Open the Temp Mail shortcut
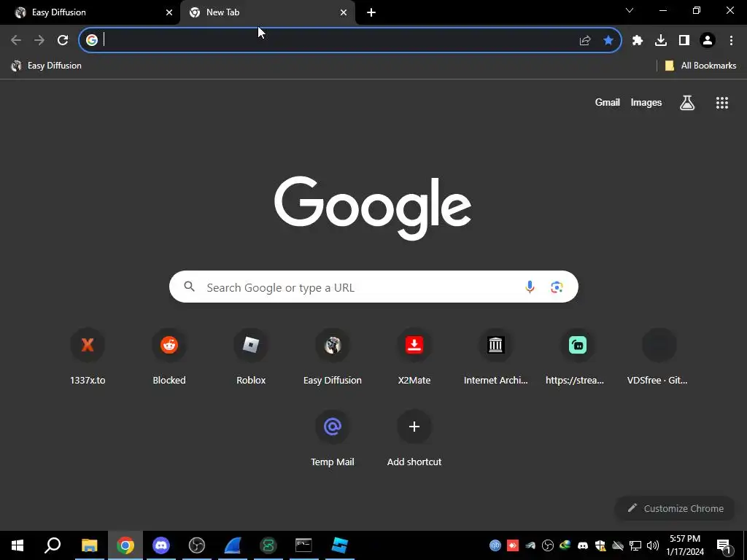747x560 pixels. 333,438
